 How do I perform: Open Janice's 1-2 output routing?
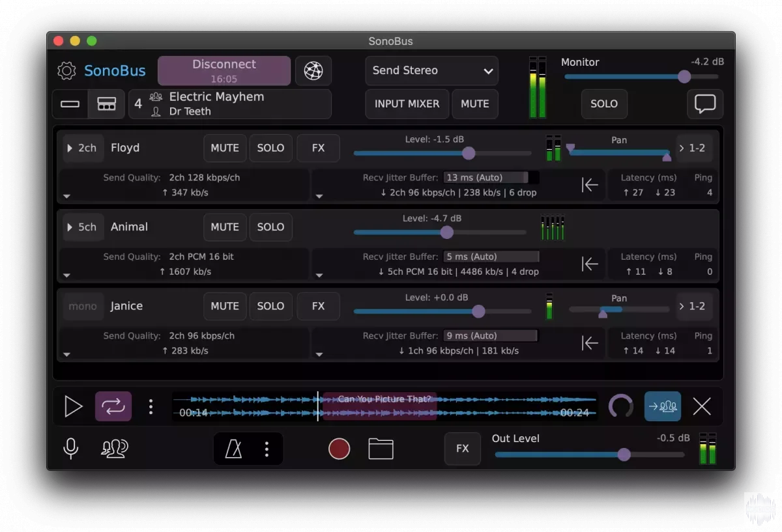[693, 306]
